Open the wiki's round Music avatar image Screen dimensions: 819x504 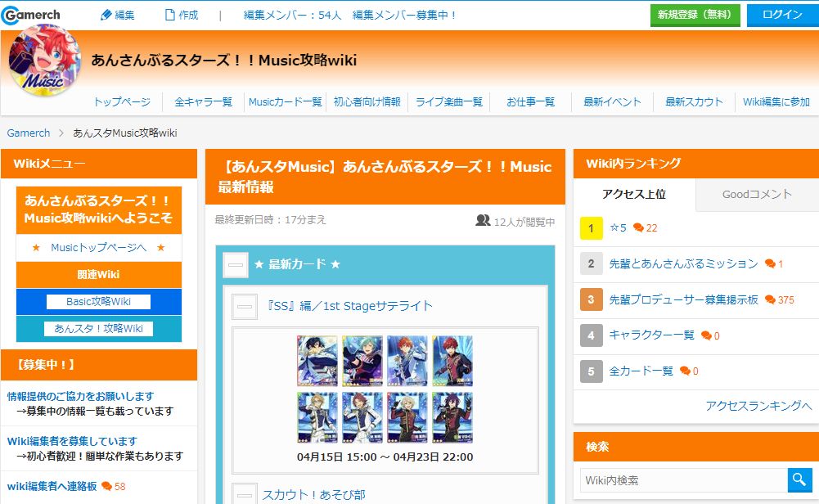(45, 61)
